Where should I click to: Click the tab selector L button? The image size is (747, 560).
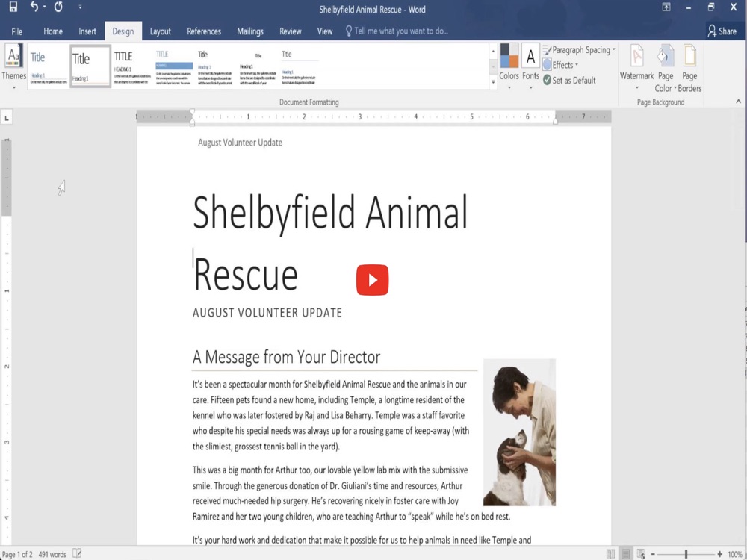click(x=7, y=117)
